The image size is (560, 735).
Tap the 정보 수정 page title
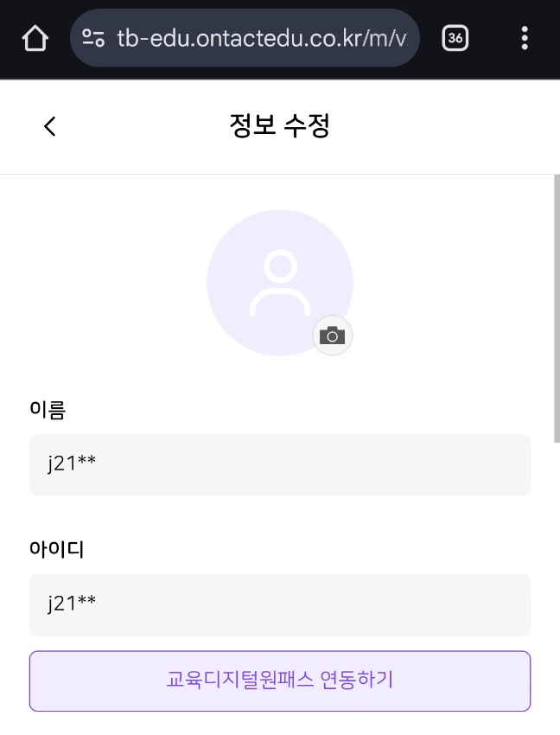(279, 126)
